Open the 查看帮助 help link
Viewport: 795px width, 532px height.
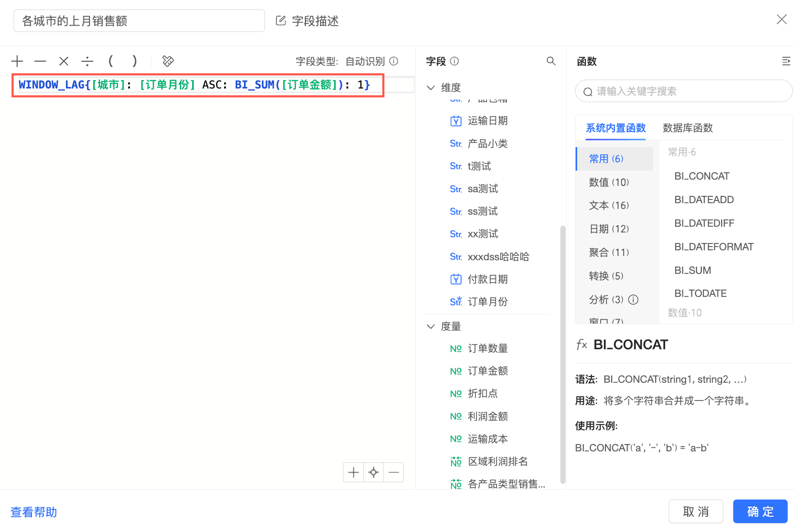pos(34,512)
